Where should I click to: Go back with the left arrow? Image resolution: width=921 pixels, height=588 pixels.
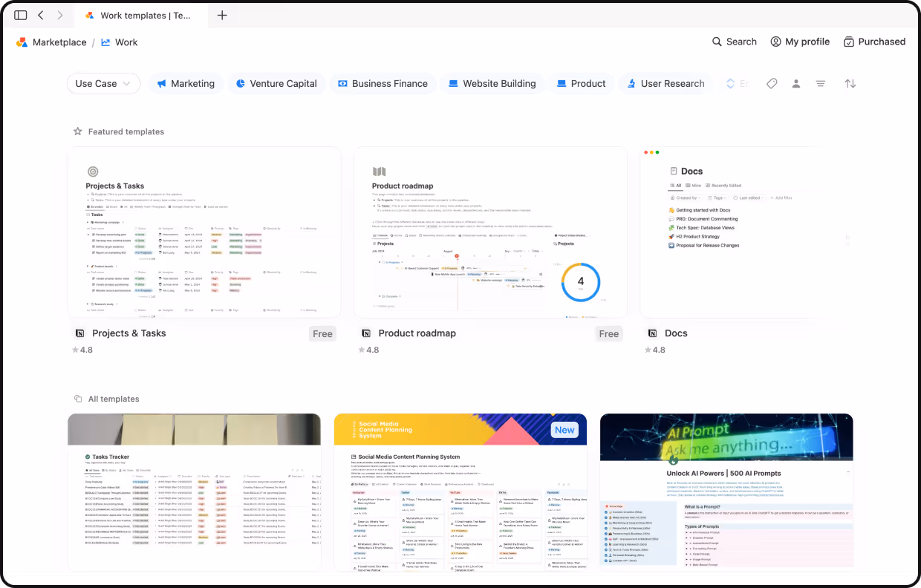point(41,15)
